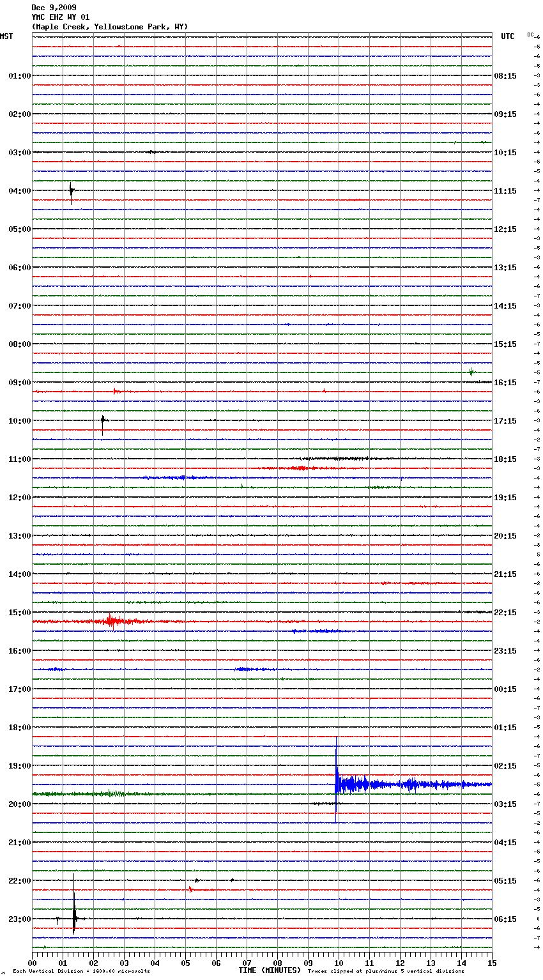Click the 'DC' column header
The height and width of the screenshot is (980, 543).
click(x=530, y=34)
